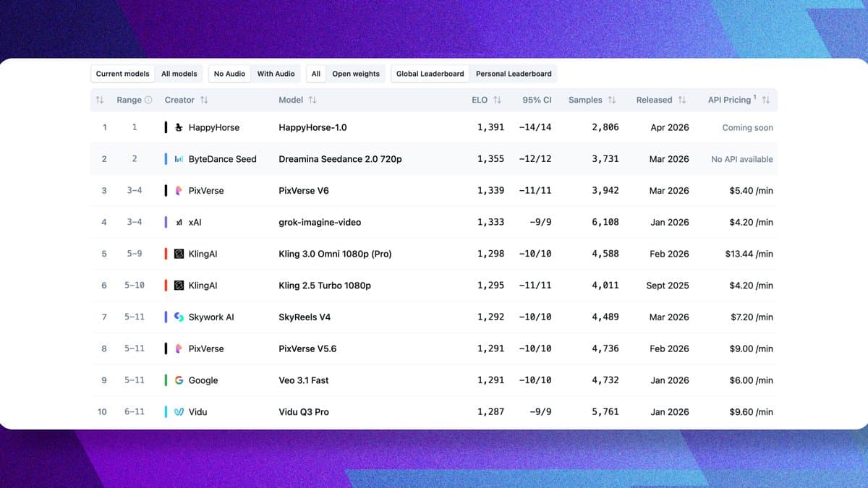Image resolution: width=868 pixels, height=488 pixels.
Task: Click the Coming soon pricing link for HappyHorse-1.0
Action: [747, 127]
